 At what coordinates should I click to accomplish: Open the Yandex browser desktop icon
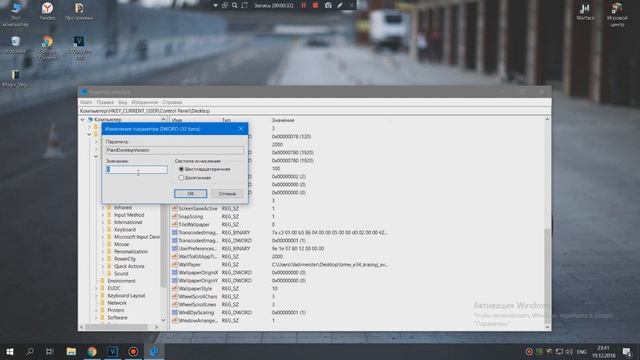point(47,11)
